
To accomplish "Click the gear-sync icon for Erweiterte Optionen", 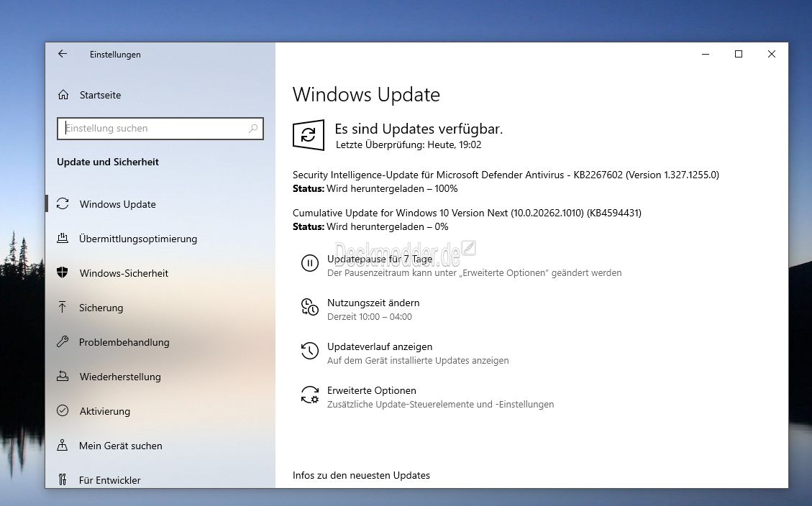I will pos(310,395).
